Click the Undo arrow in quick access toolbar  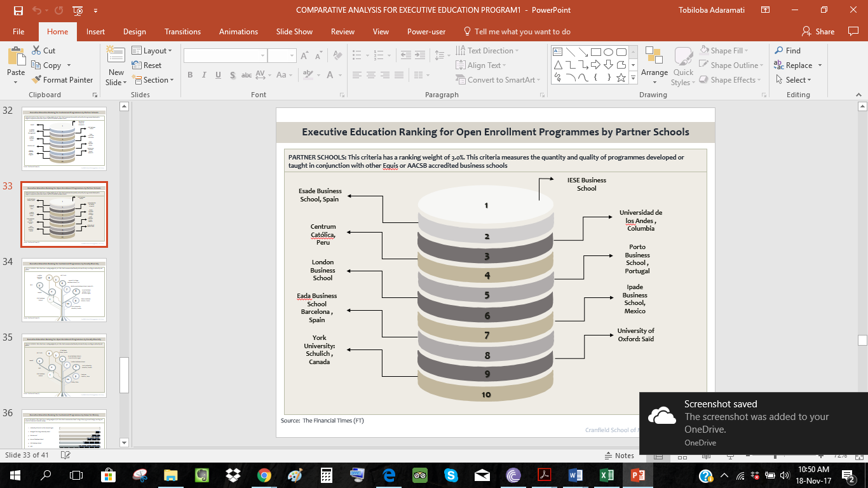point(37,10)
